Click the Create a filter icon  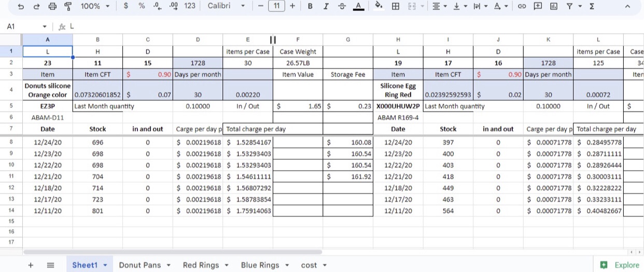pos(569,6)
